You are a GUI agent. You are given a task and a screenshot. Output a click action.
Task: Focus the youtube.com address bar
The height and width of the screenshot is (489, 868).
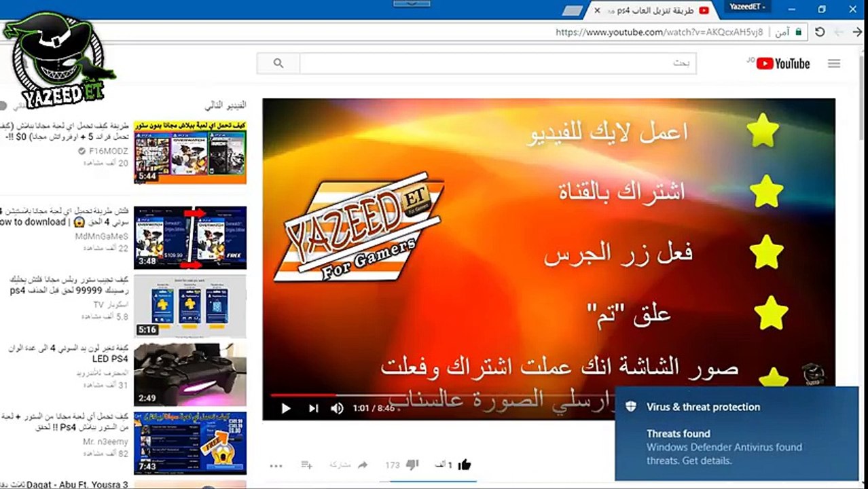coord(659,32)
